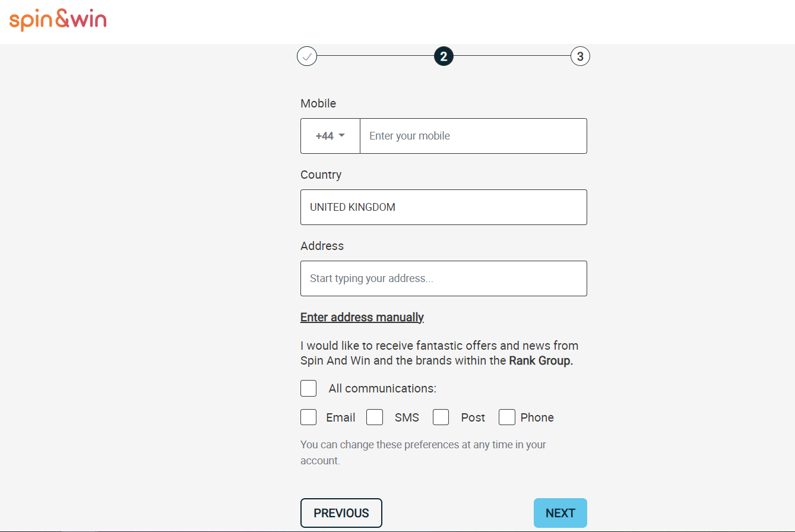Image resolution: width=795 pixels, height=532 pixels.
Task: Enable the Email offers checkbox
Action: point(308,417)
